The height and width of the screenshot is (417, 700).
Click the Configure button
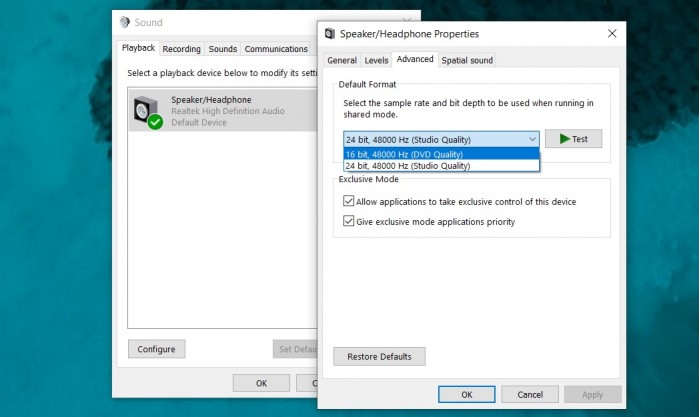click(x=156, y=349)
